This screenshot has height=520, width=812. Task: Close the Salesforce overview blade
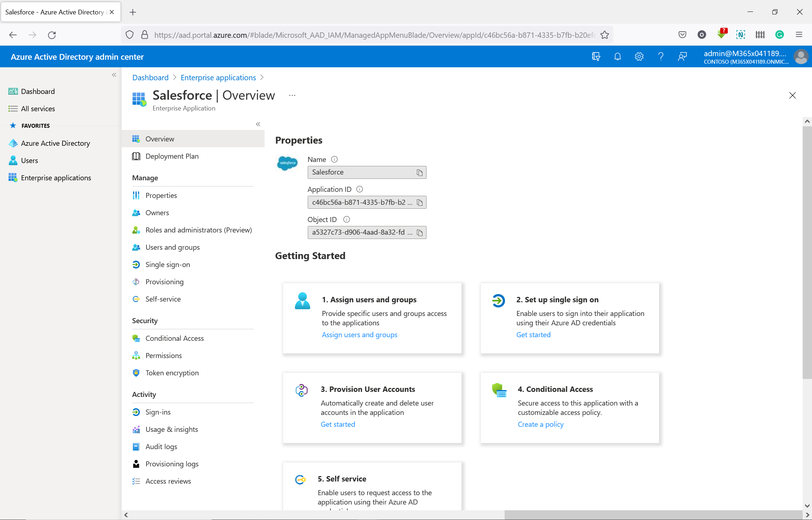792,95
